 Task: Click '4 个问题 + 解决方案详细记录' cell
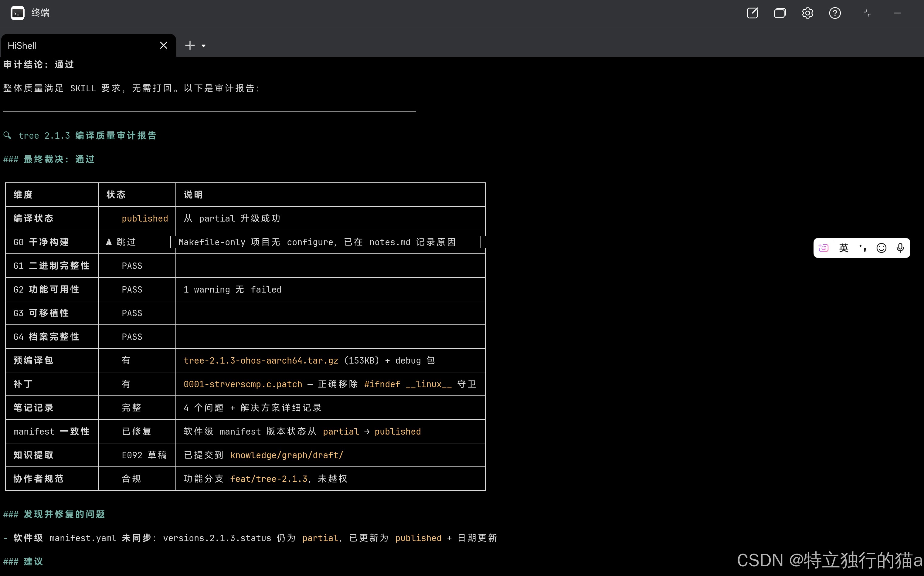click(x=253, y=408)
